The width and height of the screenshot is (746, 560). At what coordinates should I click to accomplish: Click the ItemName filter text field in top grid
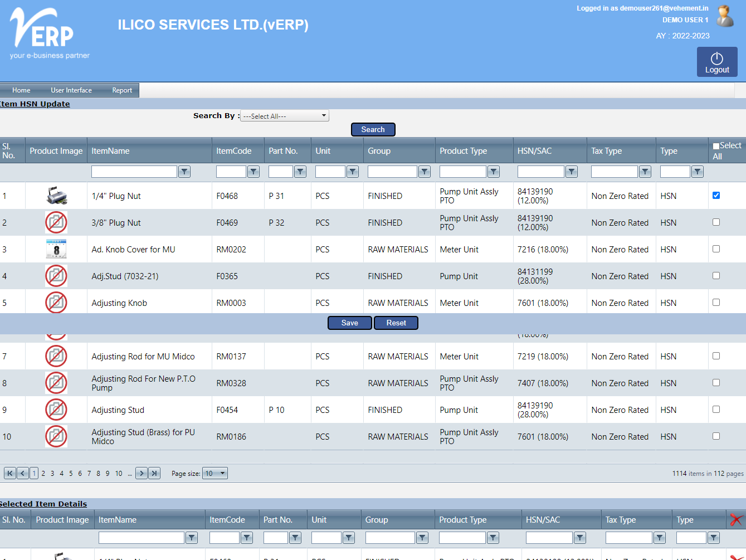click(x=134, y=172)
